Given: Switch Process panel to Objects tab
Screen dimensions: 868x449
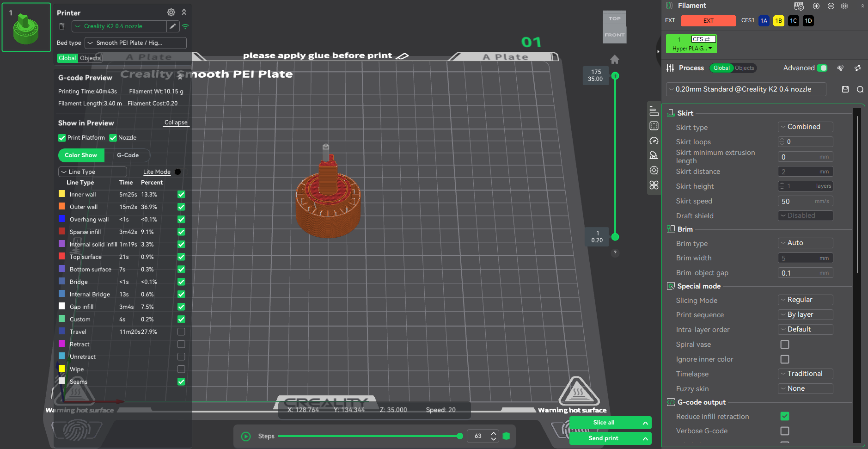Looking at the screenshot, I should point(744,68).
